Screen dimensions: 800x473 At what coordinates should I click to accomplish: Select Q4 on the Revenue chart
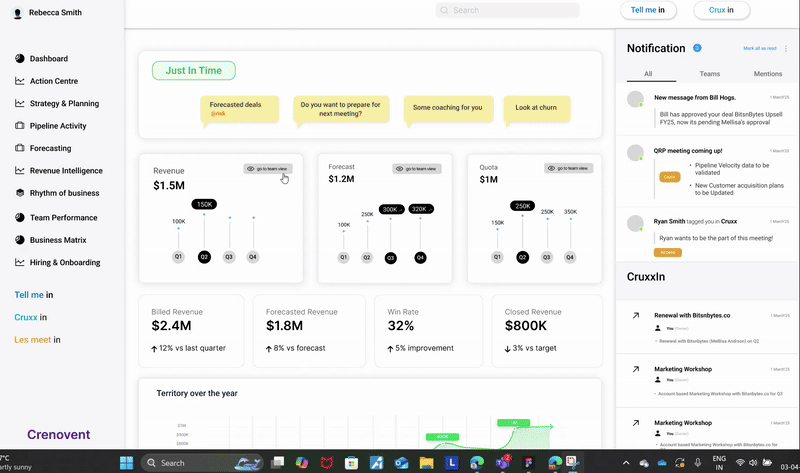pos(253,257)
